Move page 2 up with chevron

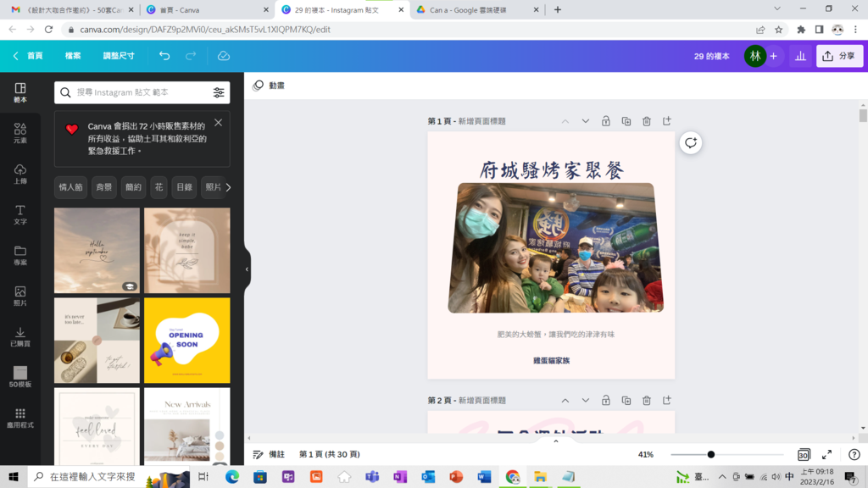pos(565,401)
